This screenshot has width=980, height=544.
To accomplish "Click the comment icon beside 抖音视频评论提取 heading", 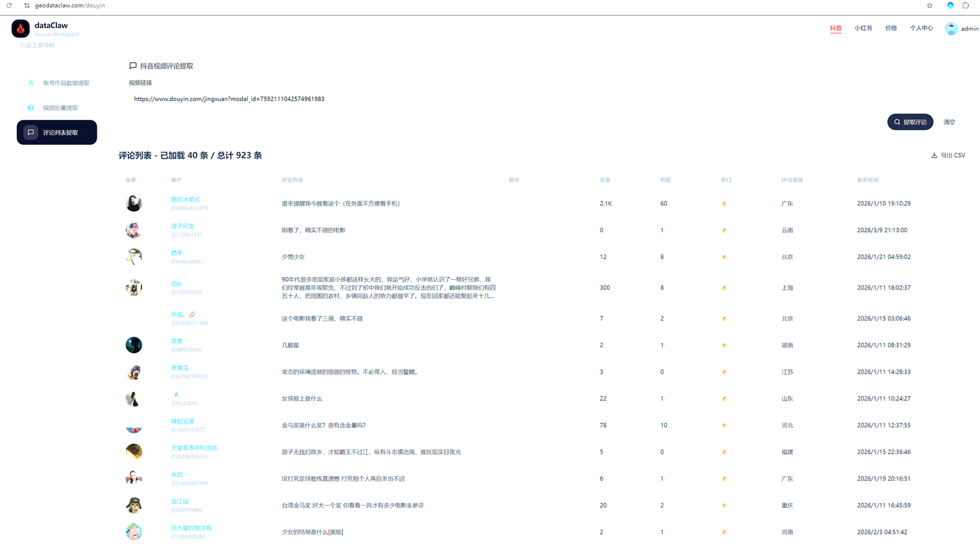I will pyautogui.click(x=133, y=66).
